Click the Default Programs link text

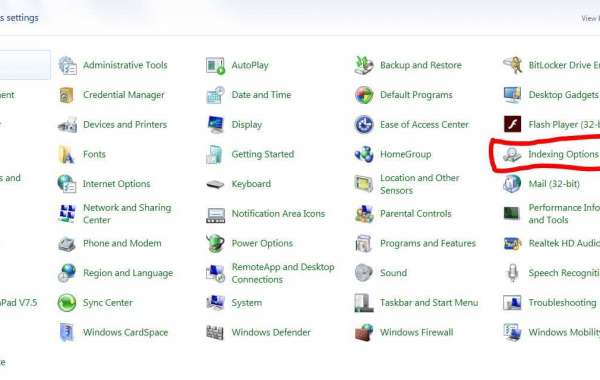click(416, 95)
